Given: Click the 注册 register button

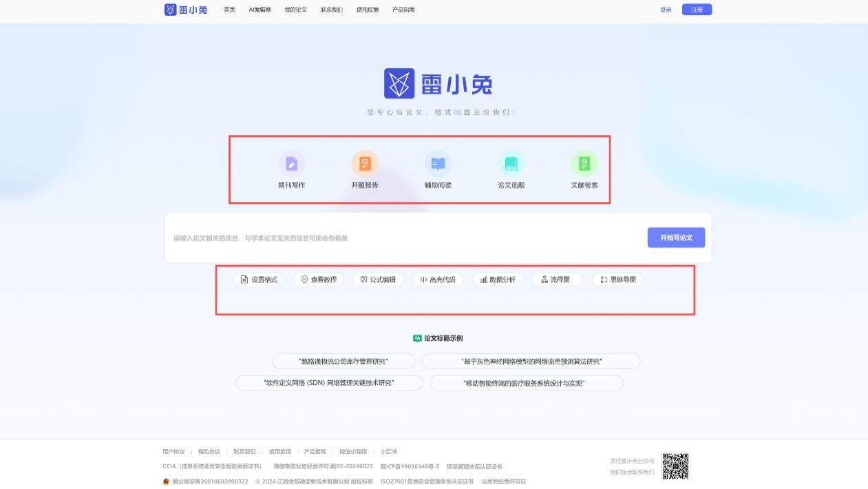Looking at the screenshot, I should (697, 10).
